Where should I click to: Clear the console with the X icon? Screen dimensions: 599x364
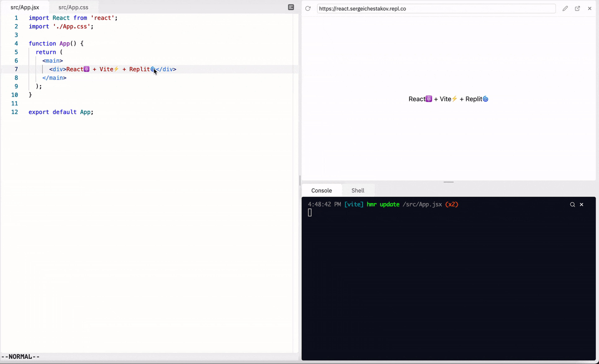(582, 205)
